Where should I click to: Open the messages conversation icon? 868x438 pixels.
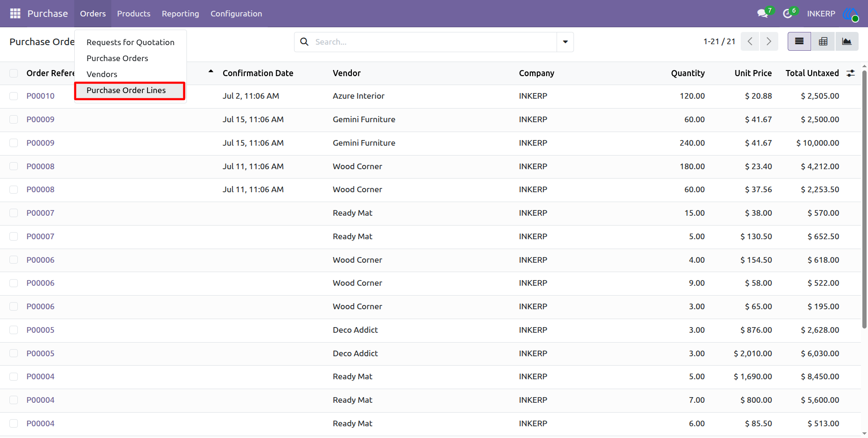[763, 14]
